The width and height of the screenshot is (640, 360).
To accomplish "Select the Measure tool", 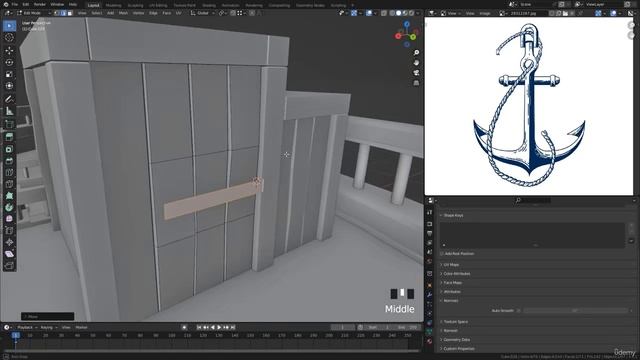I will tap(9, 111).
